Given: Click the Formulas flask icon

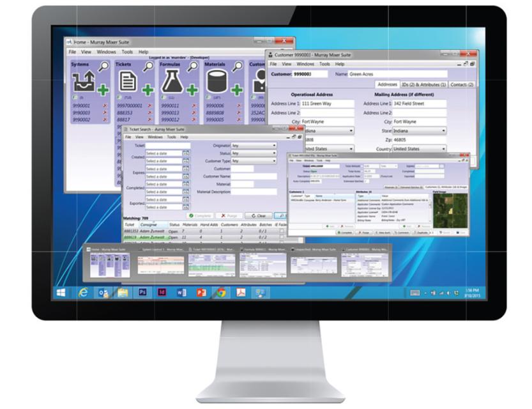Looking at the screenshot, I should pyautogui.click(x=172, y=81).
